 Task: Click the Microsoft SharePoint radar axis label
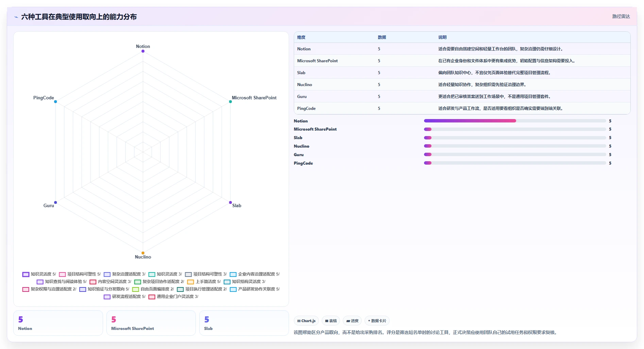[254, 98]
